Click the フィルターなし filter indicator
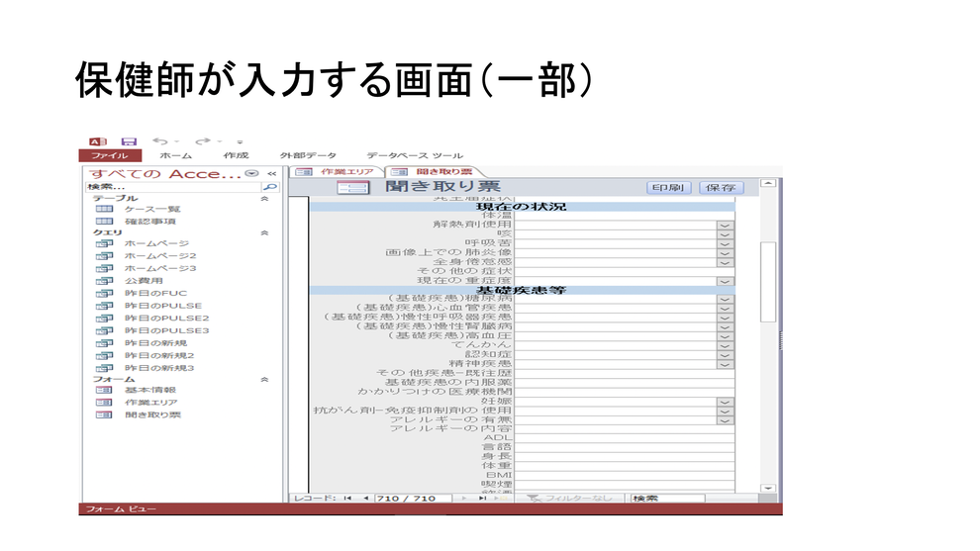Screen dimensions: 980x551 click(x=569, y=499)
